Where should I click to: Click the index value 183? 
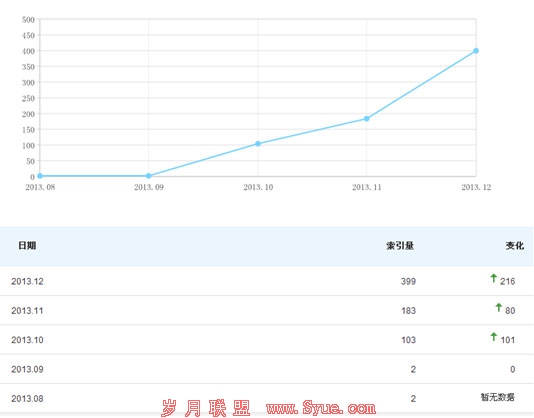pyautogui.click(x=408, y=311)
